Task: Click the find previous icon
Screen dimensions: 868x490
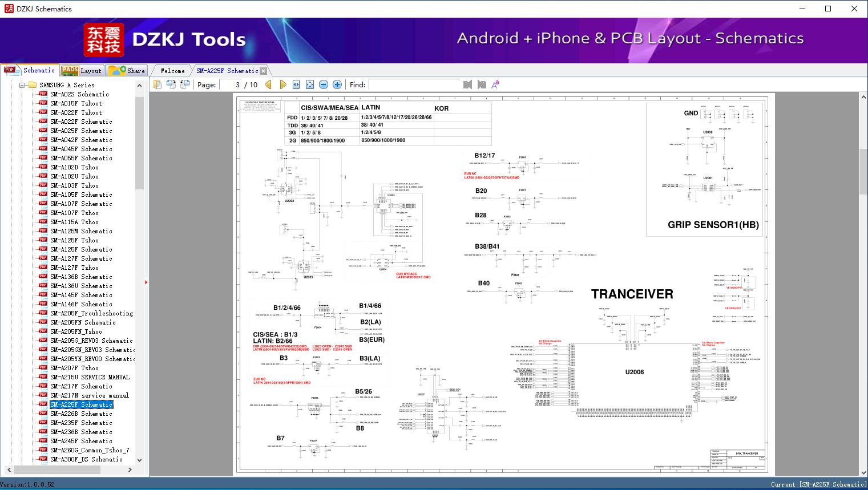Action: [x=468, y=84]
